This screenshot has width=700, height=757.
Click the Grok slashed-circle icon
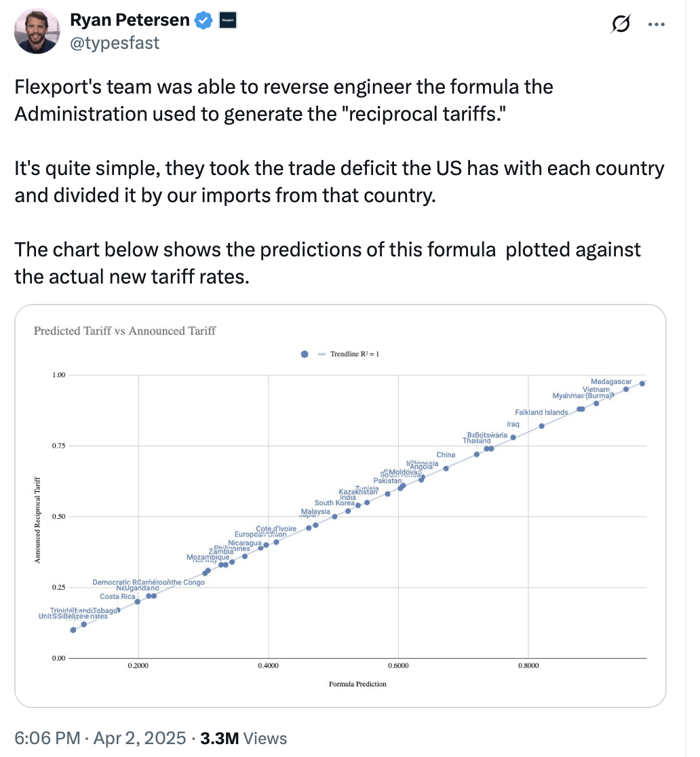click(x=619, y=24)
